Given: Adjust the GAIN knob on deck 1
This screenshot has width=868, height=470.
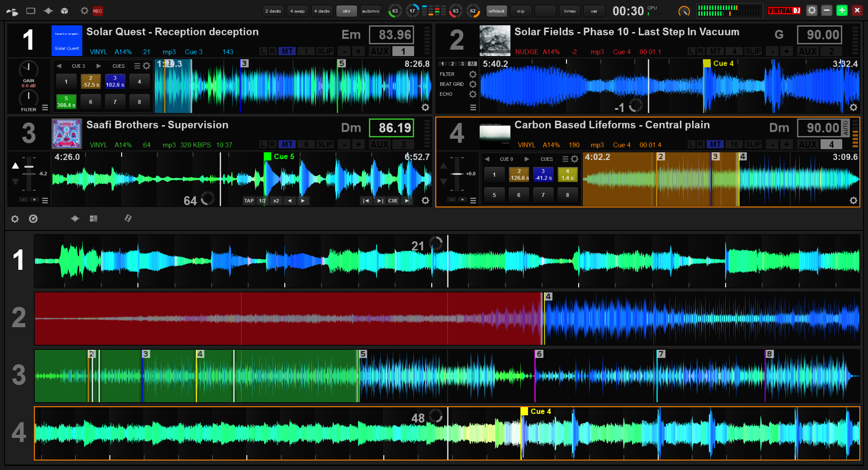Looking at the screenshot, I should 28,69.
